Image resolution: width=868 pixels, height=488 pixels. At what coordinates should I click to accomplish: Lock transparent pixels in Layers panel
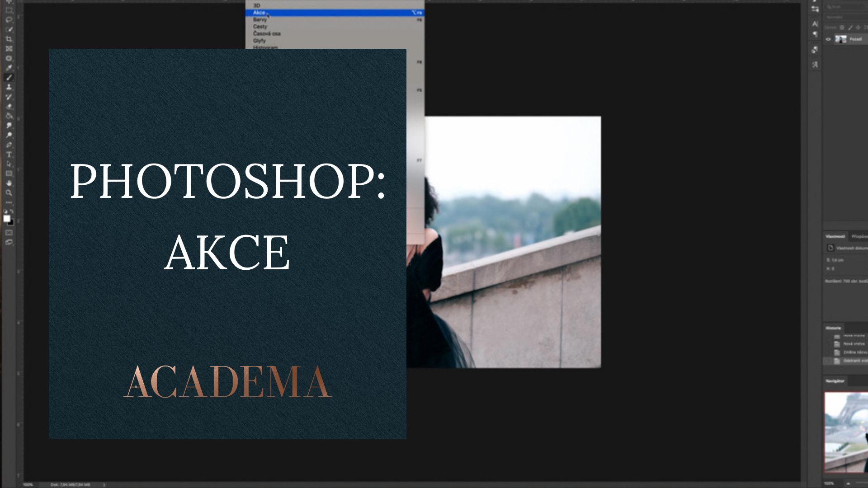842,28
